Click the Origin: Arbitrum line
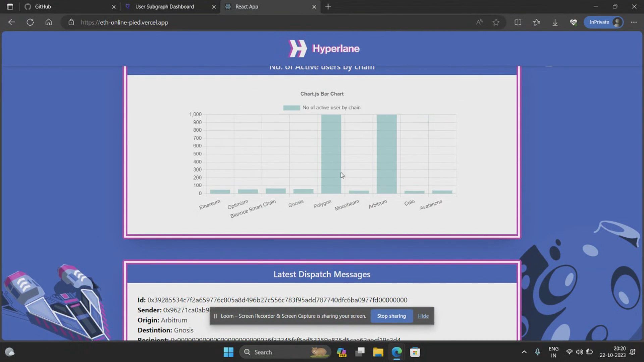Viewport: 644px width, 362px height. pyautogui.click(x=162, y=320)
